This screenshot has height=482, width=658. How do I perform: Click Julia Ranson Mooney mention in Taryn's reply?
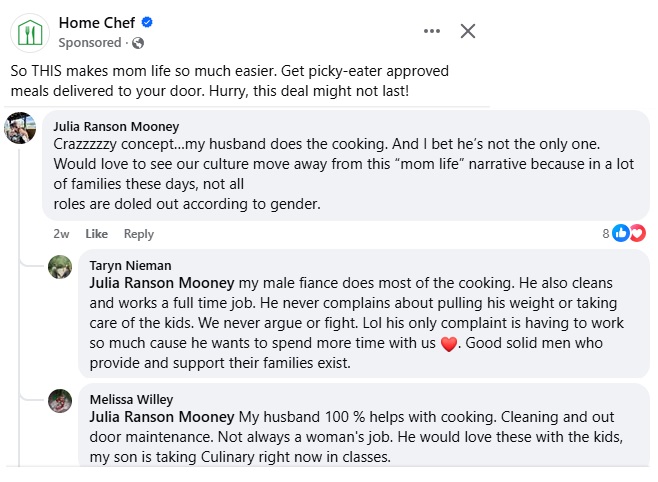(162, 283)
